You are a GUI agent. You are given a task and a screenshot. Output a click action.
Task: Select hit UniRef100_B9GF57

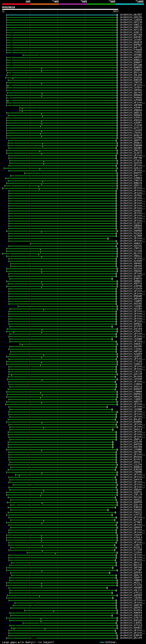tap(131, 173)
